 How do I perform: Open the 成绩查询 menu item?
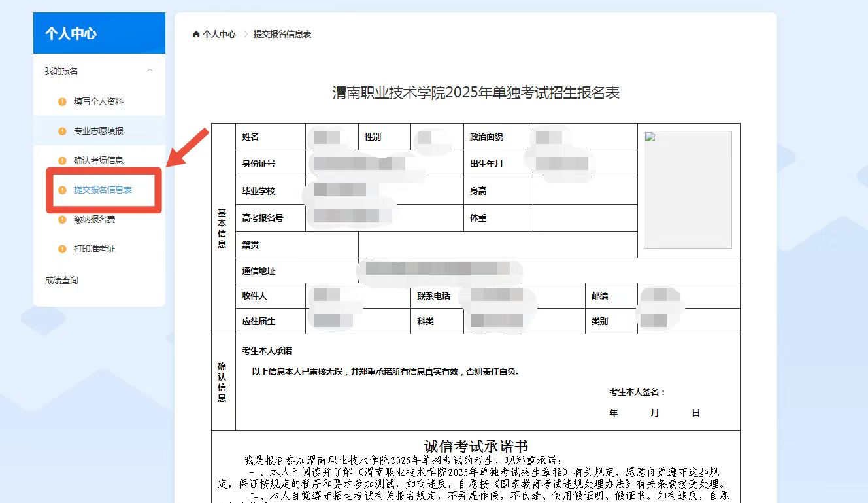[x=61, y=281]
